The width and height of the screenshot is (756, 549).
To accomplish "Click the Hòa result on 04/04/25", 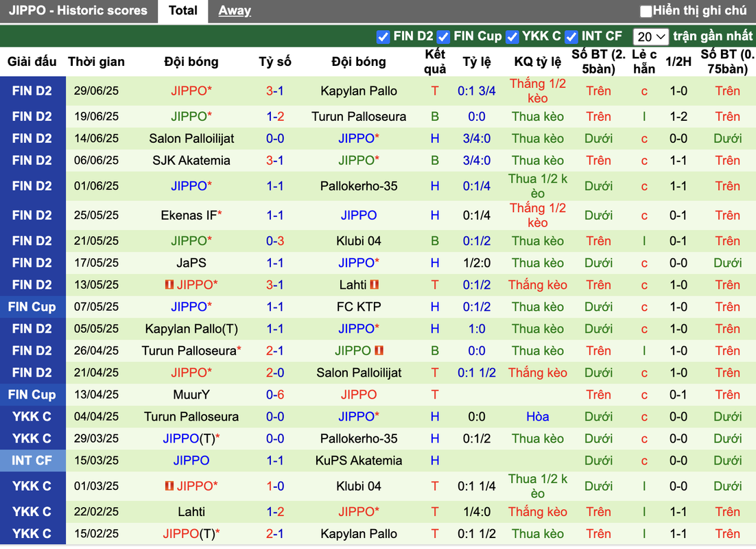I will (538, 417).
